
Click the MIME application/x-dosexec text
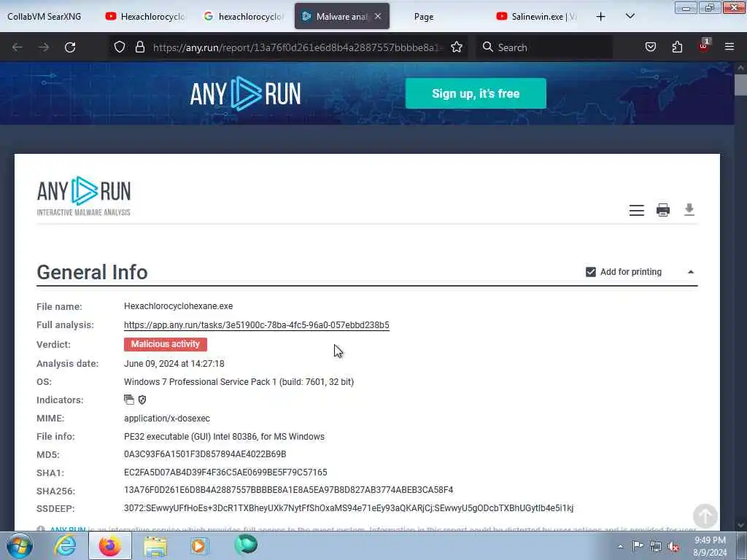click(167, 419)
